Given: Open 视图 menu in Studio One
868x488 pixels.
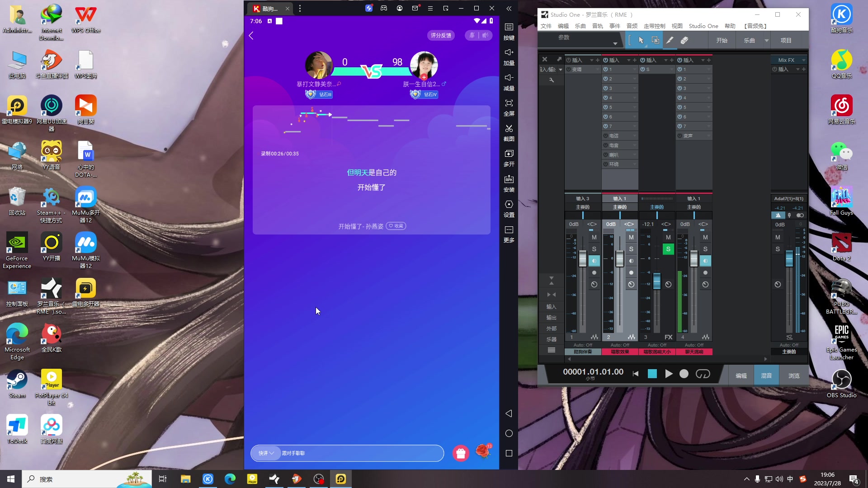Looking at the screenshot, I should 677,26.
